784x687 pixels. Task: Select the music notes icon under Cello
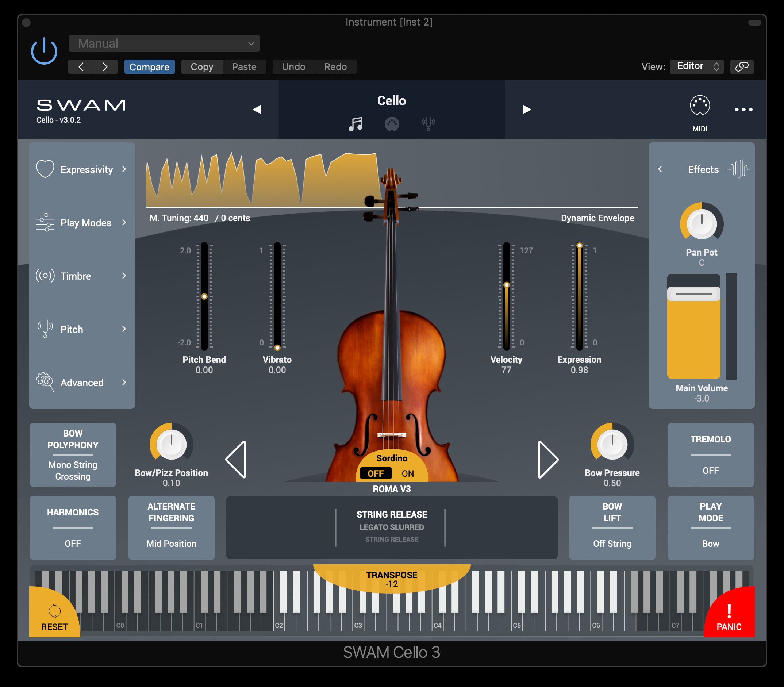coord(356,124)
